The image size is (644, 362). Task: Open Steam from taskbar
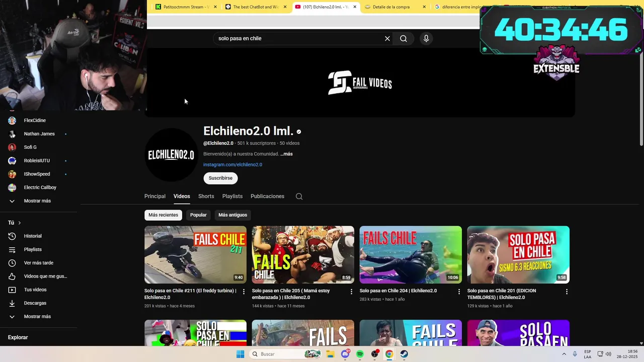[x=404, y=354]
